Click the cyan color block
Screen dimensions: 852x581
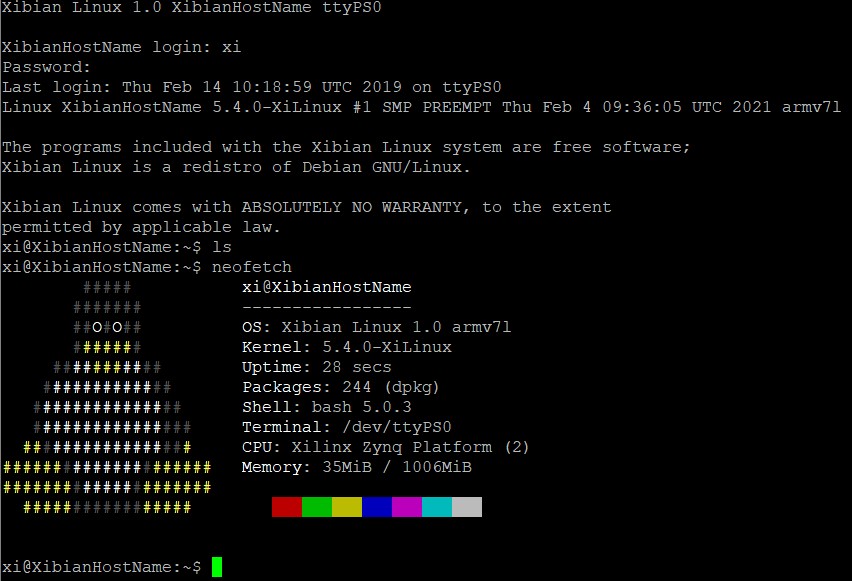click(437, 507)
